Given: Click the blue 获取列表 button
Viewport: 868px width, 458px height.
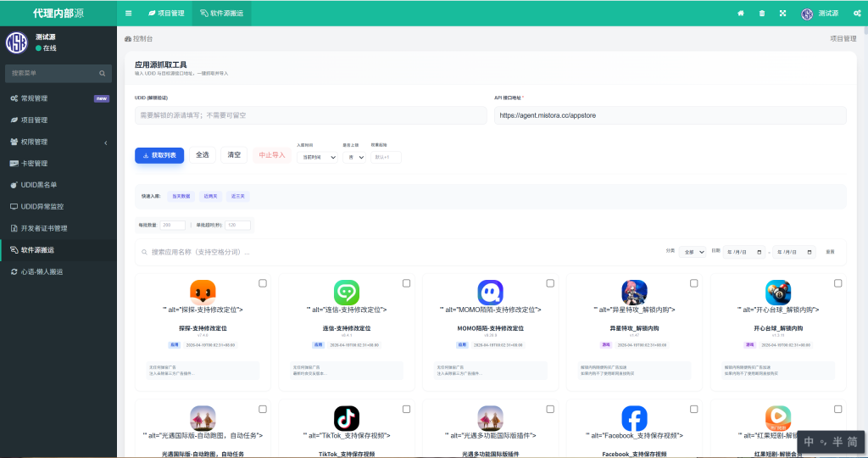Looking at the screenshot, I should pos(159,155).
